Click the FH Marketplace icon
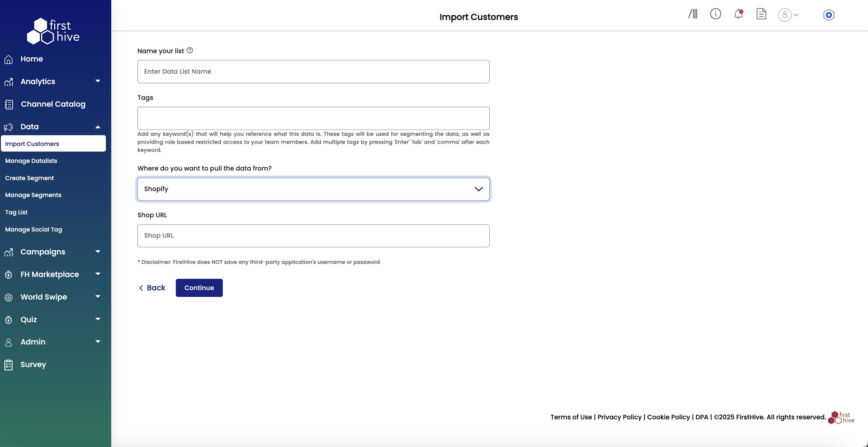The width and height of the screenshot is (868, 447). pos(9,275)
